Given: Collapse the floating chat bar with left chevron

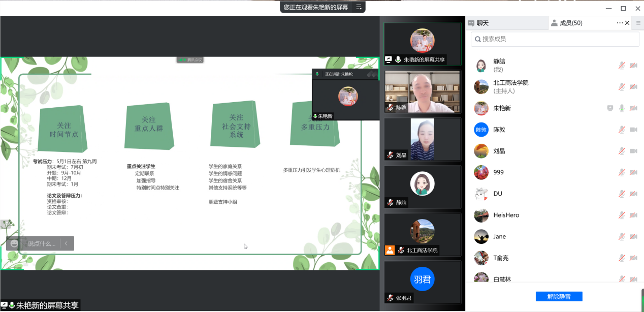Looking at the screenshot, I should pyautogui.click(x=66, y=243).
